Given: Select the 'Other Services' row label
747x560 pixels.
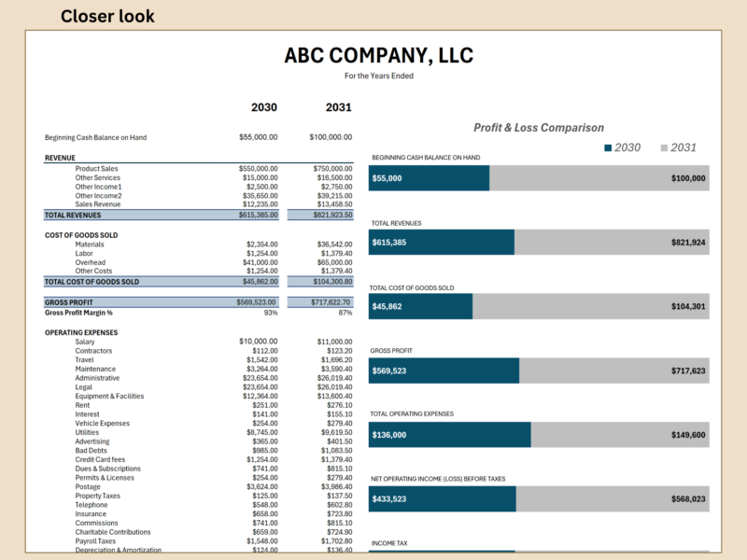Looking at the screenshot, I should pos(98,177).
